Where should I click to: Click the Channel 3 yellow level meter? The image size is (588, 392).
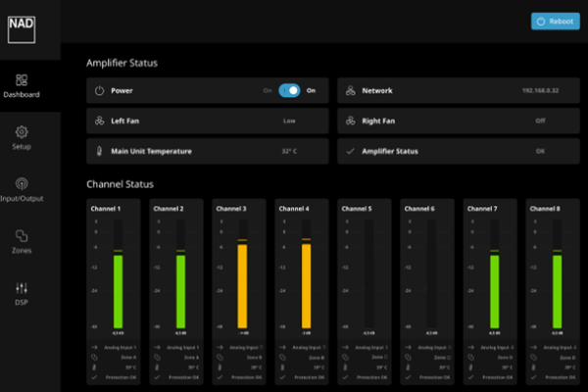(x=242, y=285)
